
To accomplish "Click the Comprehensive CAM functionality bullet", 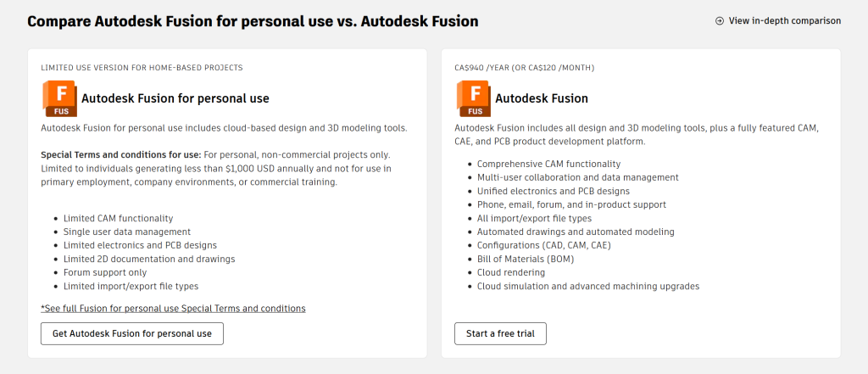I will tap(548, 164).
